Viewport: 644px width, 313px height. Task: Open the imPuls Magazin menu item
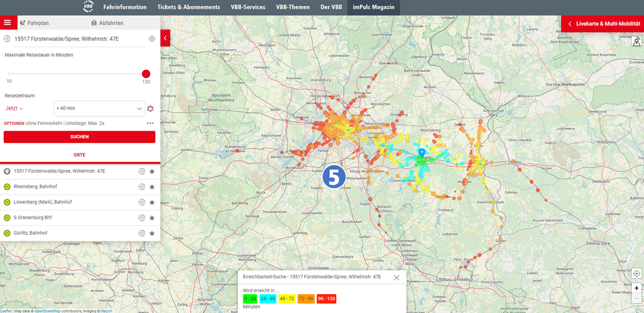coord(374,7)
